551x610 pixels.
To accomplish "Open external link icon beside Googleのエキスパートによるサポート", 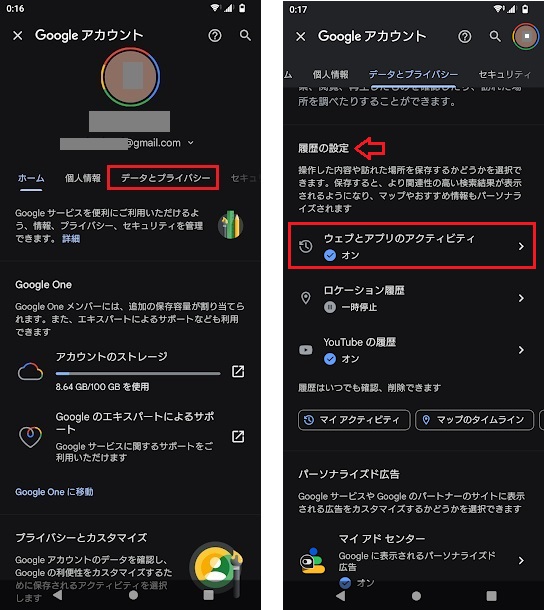I will [x=238, y=436].
